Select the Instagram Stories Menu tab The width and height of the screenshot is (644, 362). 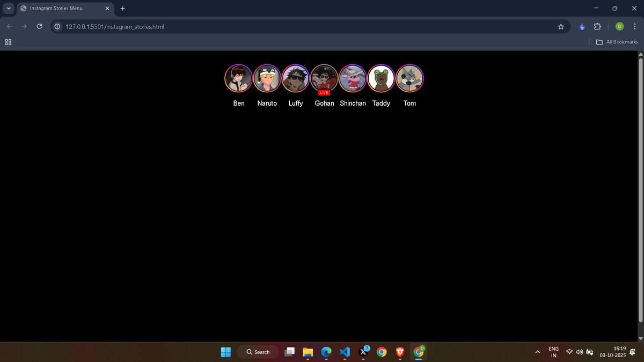click(65, 9)
